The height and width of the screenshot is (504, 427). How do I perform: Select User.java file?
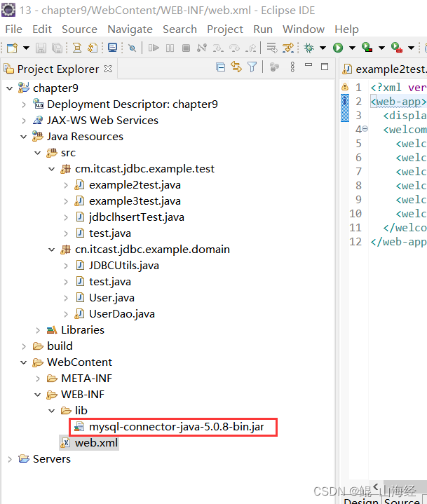111,298
